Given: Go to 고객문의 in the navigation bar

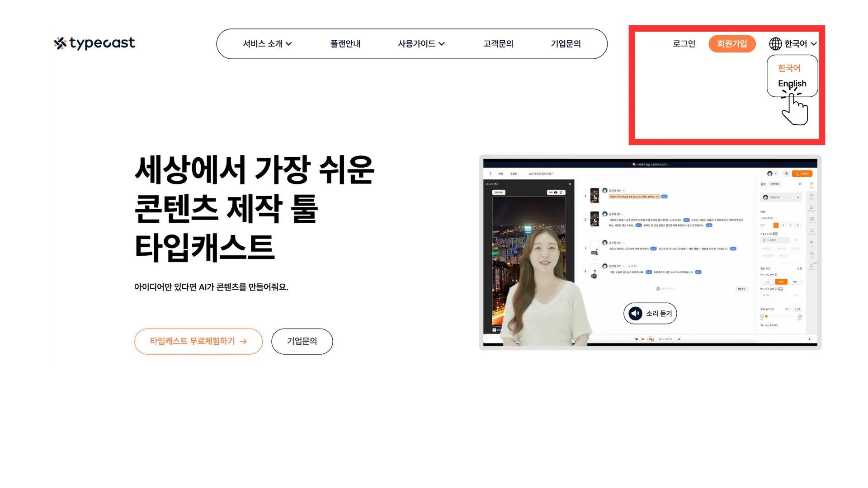Looking at the screenshot, I should 498,44.
